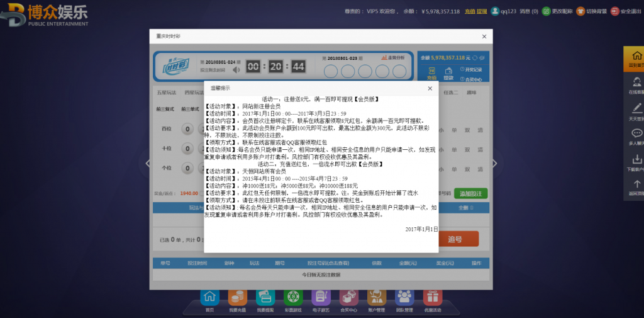Select the 五星玩法 tab
The image size is (644, 318).
[x=167, y=93]
